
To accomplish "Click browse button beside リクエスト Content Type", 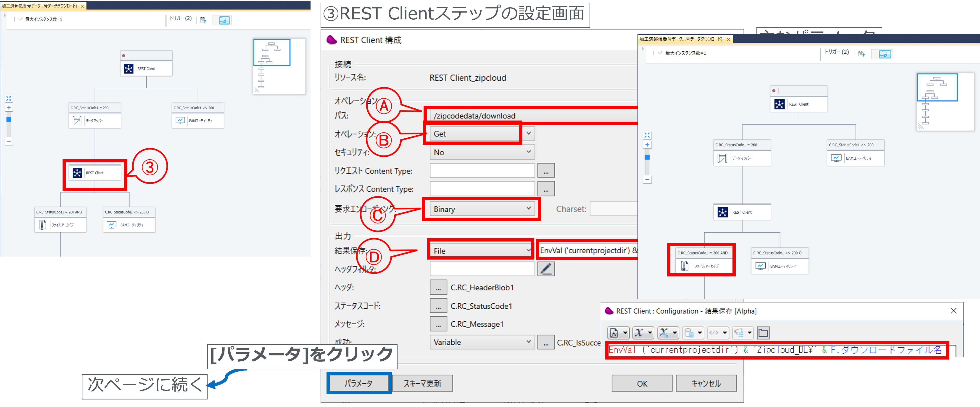I will click(546, 171).
